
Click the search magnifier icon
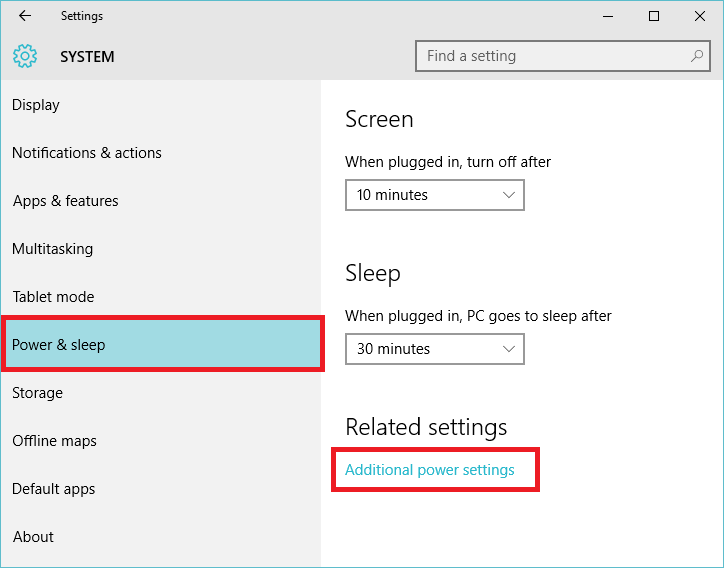click(x=697, y=56)
